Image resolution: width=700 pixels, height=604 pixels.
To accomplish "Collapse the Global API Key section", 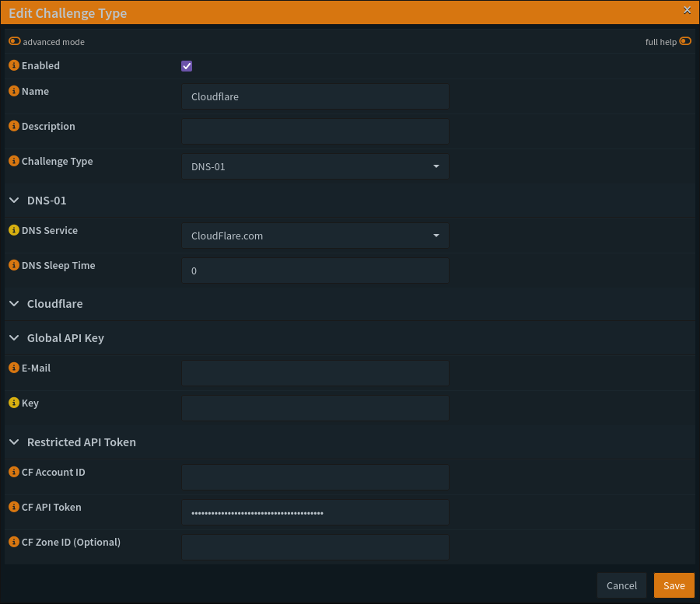I will click(14, 337).
